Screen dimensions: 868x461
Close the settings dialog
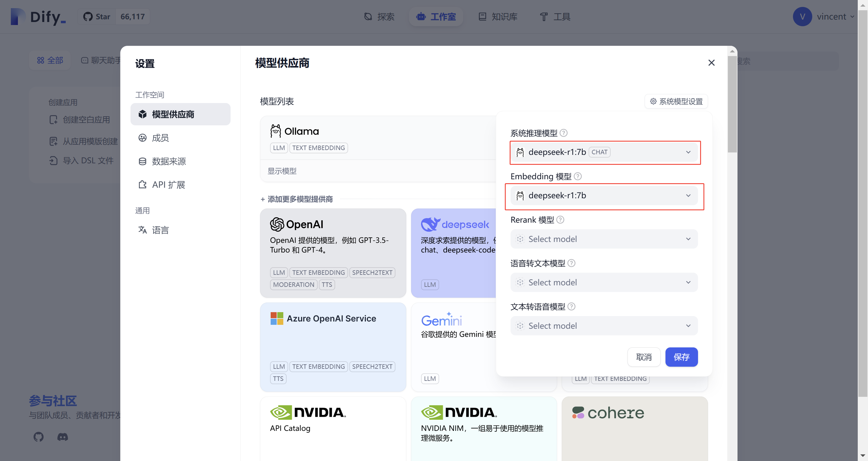711,63
